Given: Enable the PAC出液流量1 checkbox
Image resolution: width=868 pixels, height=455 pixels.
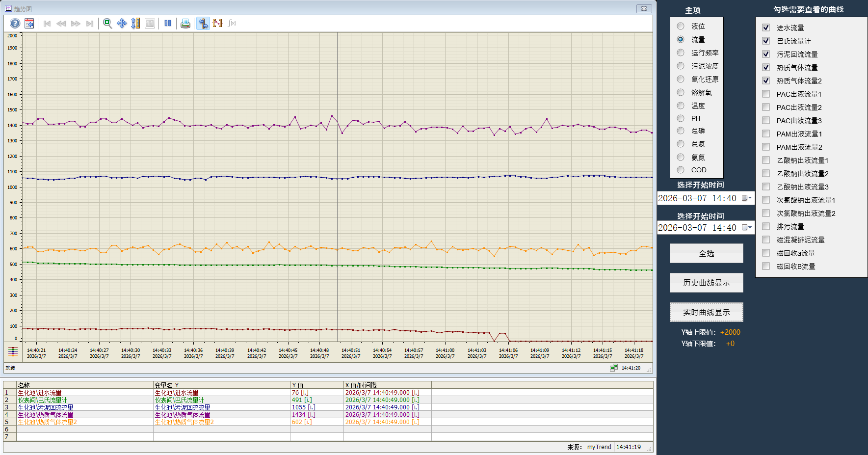Looking at the screenshot, I should coord(766,94).
